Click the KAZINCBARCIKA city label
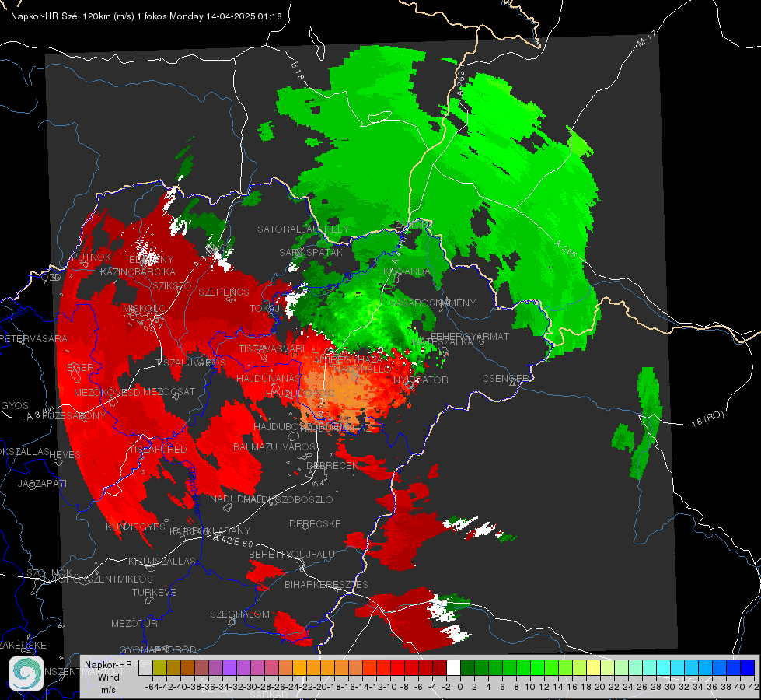The width and height of the screenshot is (761, 700). tap(138, 272)
